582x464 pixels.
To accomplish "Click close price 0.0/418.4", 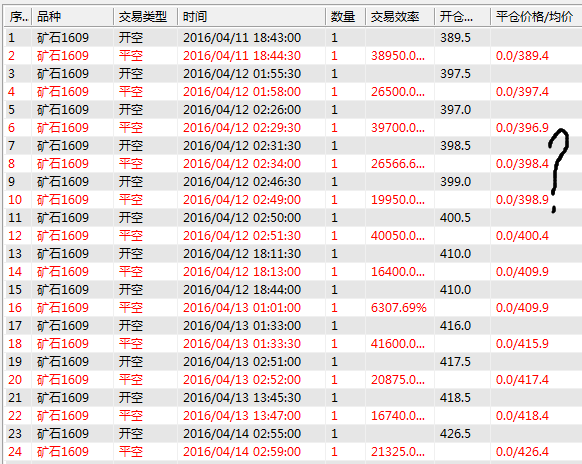I will click(x=522, y=416).
